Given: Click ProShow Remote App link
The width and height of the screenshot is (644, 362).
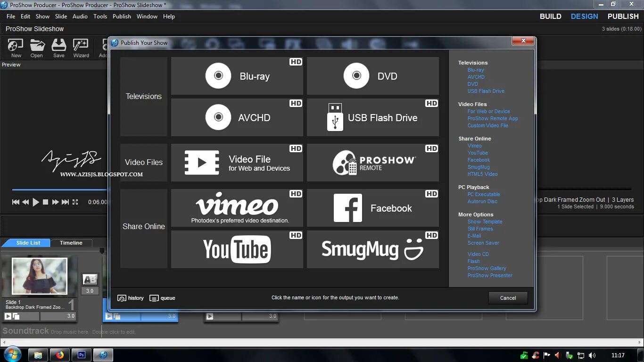Looking at the screenshot, I should point(493,118).
